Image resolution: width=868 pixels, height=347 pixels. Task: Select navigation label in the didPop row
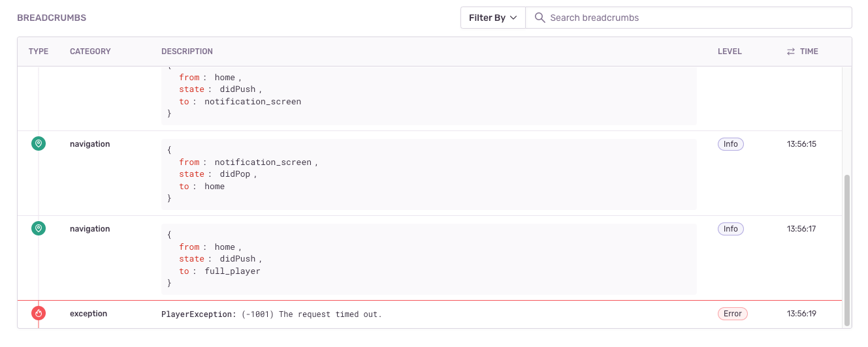[x=90, y=144]
